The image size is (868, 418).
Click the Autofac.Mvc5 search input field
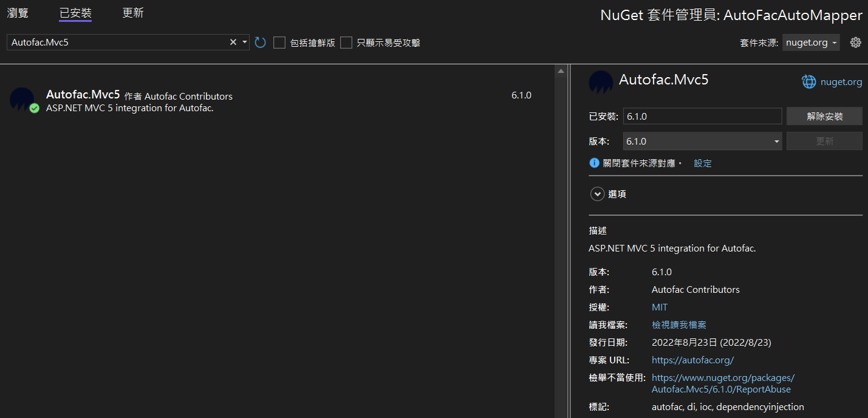click(115, 43)
